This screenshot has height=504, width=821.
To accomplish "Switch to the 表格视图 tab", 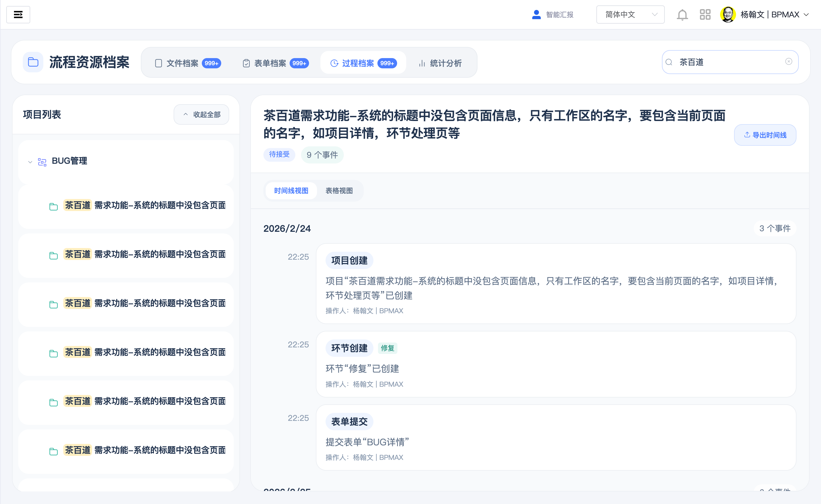I will (339, 191).
